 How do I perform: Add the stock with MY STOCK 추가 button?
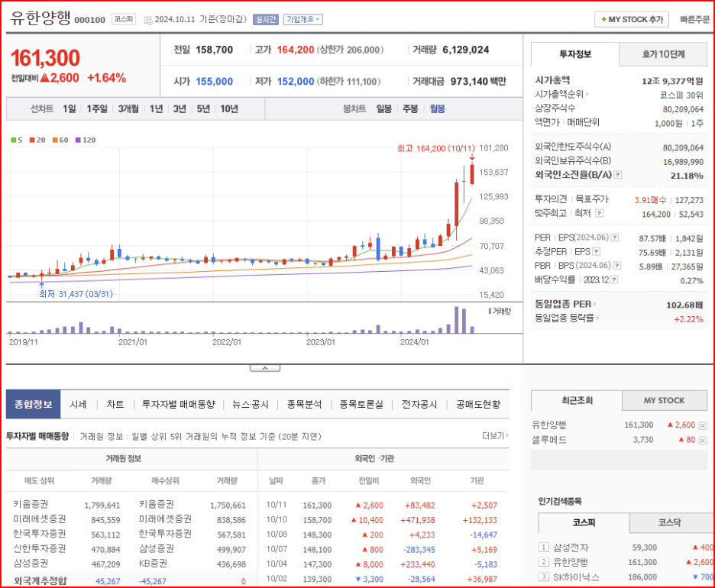coord(632,20)
